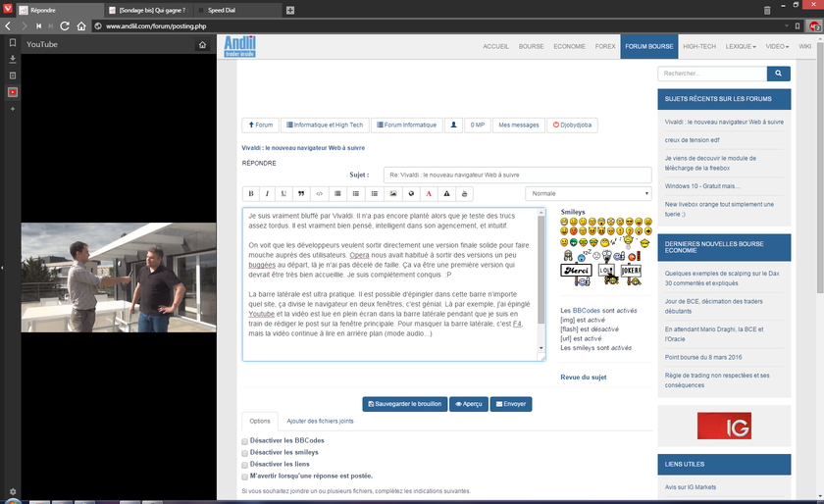This screenshot has height=504, width=824.
Task: Insert an image tag in the post
Action: coord(392,194)
